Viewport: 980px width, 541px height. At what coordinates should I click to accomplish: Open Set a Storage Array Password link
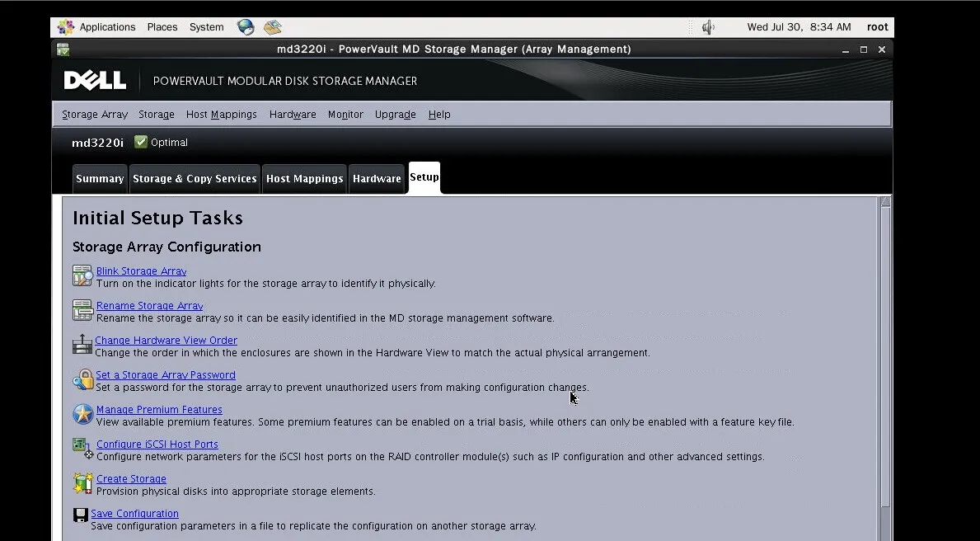click(166, 374)
